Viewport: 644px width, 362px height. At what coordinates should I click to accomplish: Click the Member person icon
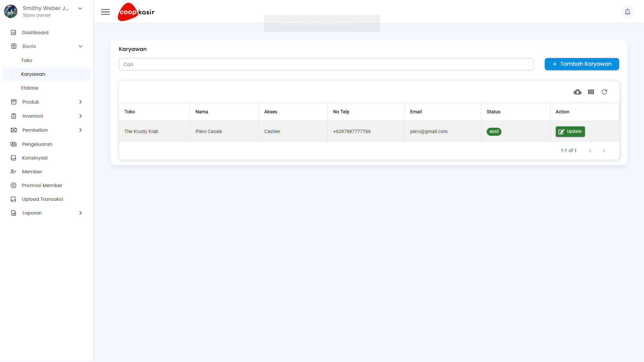coord(13,172)
